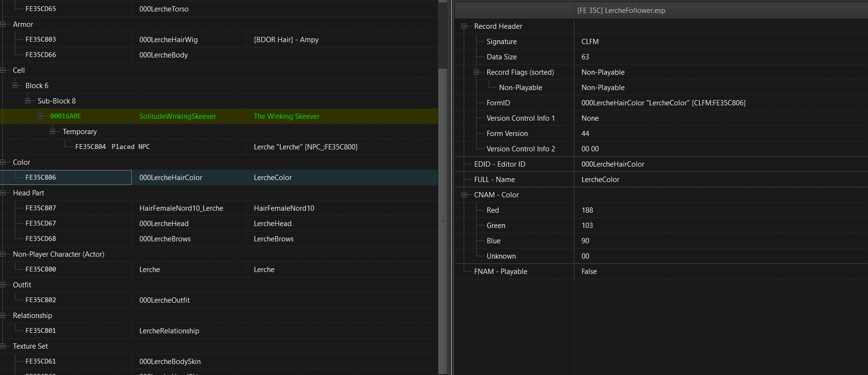
Task: Collapse the Outfit group node
Action: pos(3,285)
